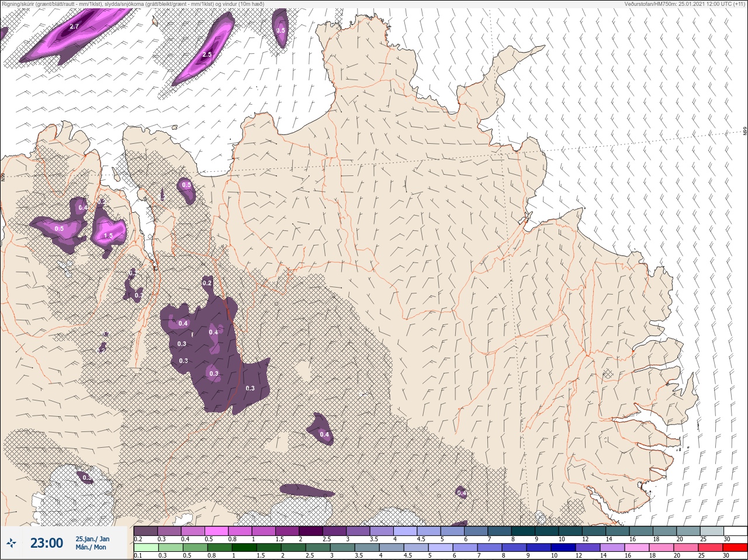Click the 'Mán./ Mon' weekday label
Image resolution: width=748 pixels, height=560 pixels.
point(91,548)
